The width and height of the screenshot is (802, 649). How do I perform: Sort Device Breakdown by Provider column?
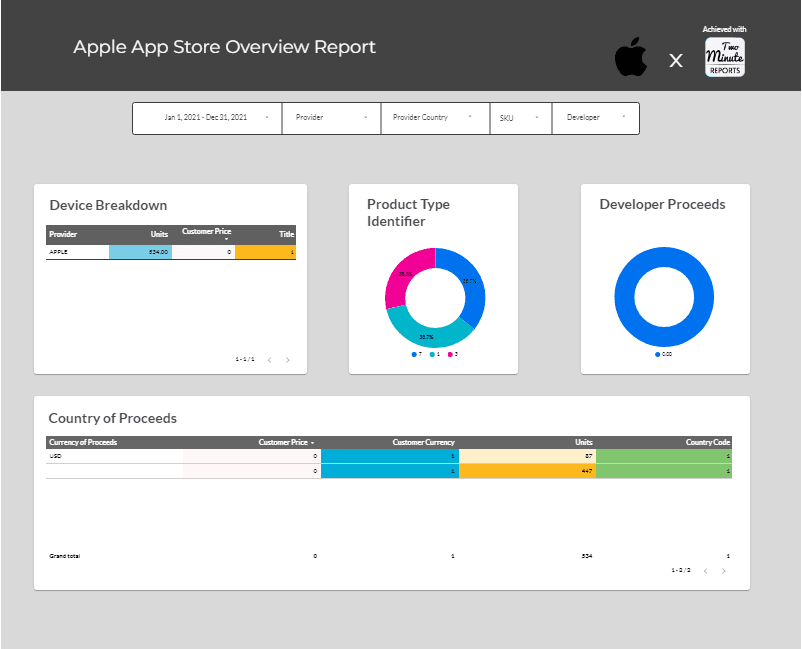pos(63,234)
